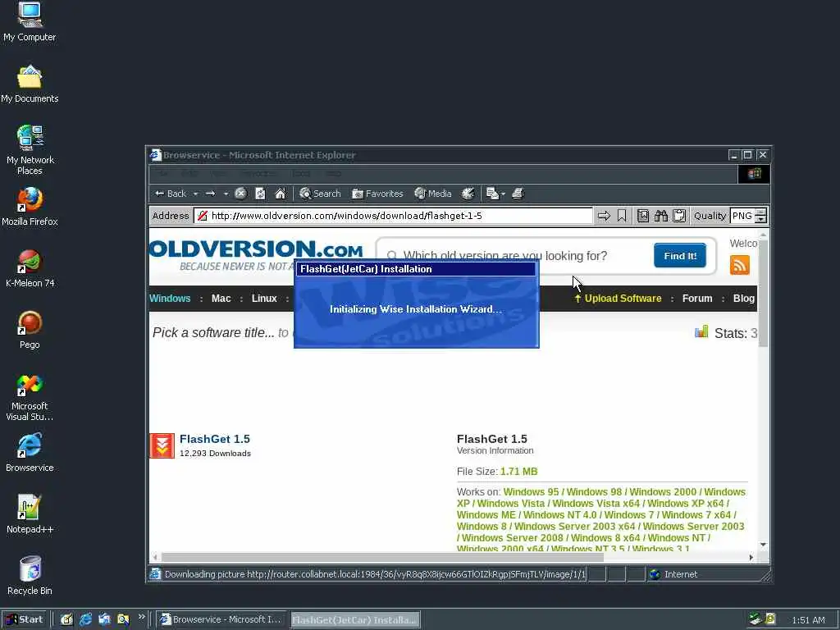Click the Quality PNG value box
Viewport: 840px width, 630px height.
click(742, 216)
